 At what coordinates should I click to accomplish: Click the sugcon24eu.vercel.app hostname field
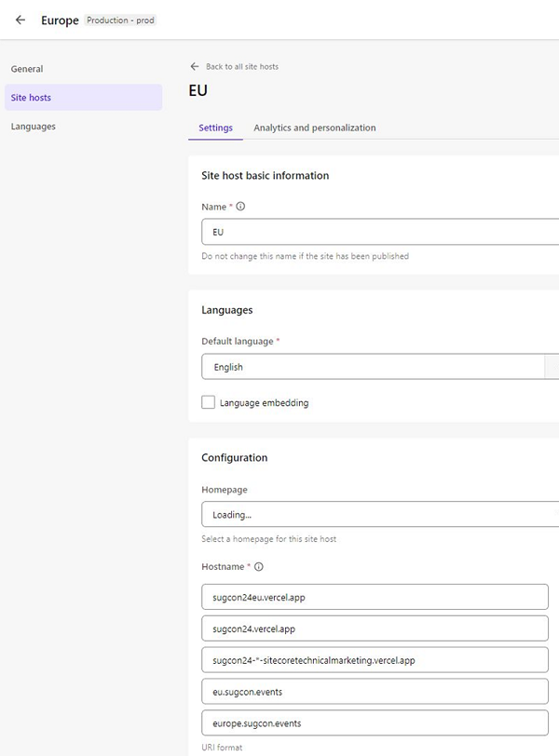(x=375, y=597)
